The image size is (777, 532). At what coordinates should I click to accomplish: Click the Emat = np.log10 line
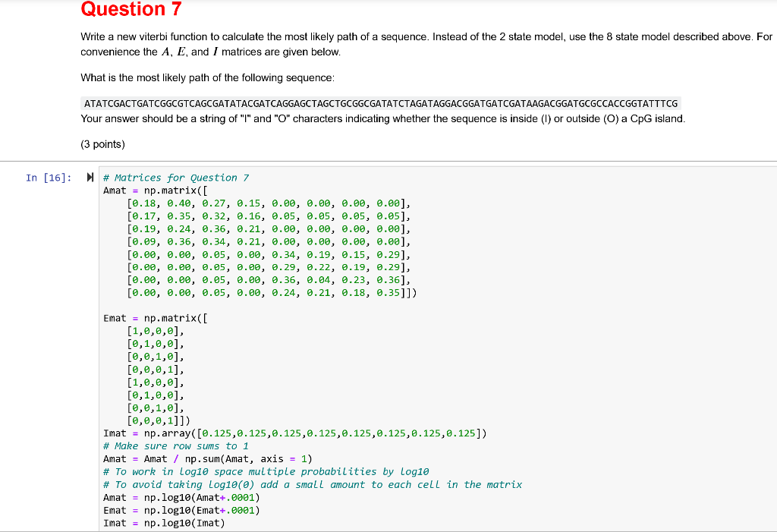182,510
